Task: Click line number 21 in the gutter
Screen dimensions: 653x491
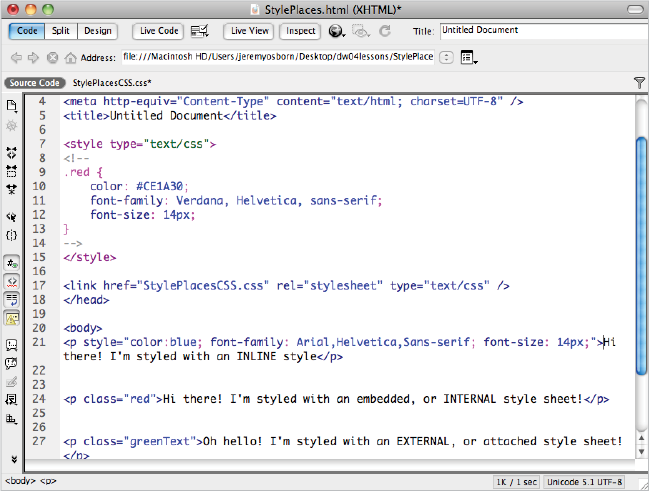Action: [x=39, y=342]
